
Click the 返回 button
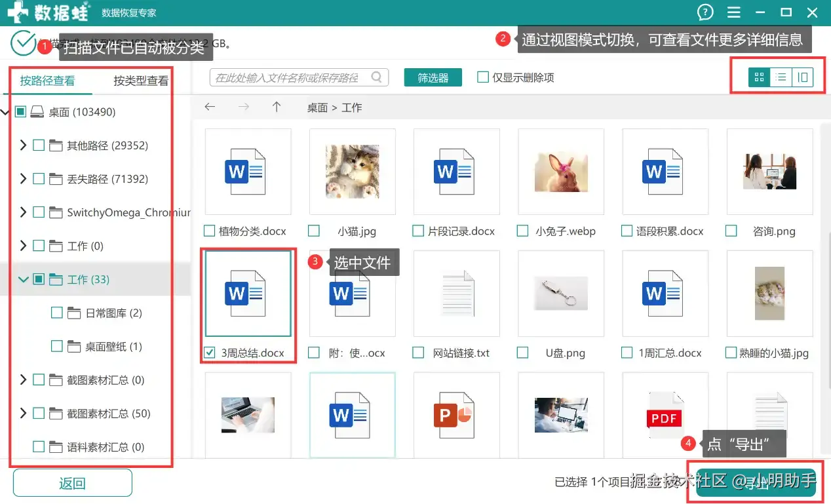73,484
